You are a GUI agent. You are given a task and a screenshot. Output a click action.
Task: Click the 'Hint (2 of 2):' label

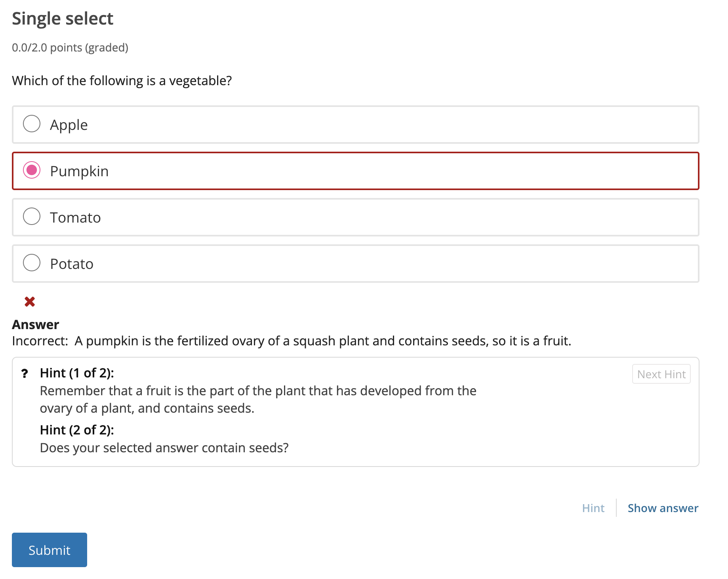[77, 430]
